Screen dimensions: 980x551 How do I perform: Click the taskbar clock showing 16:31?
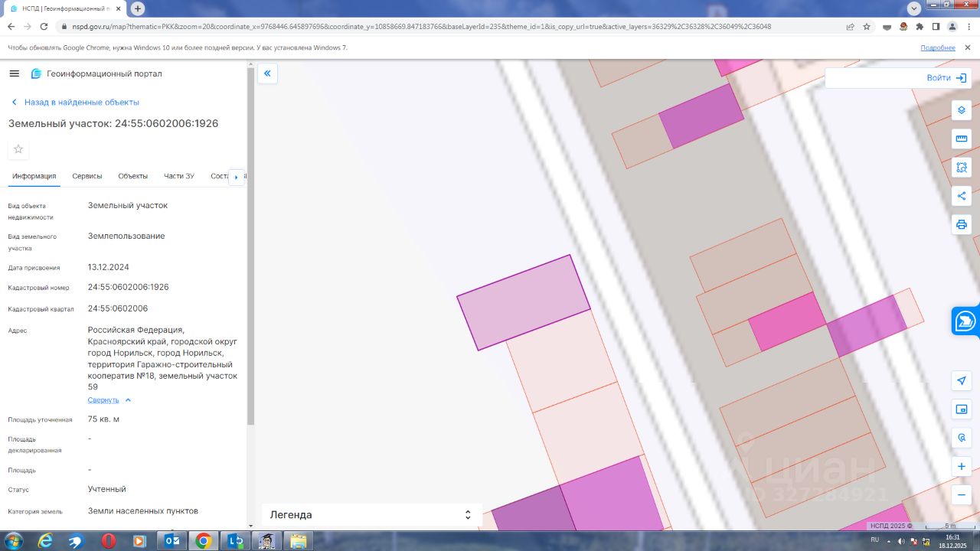(952, 541)
